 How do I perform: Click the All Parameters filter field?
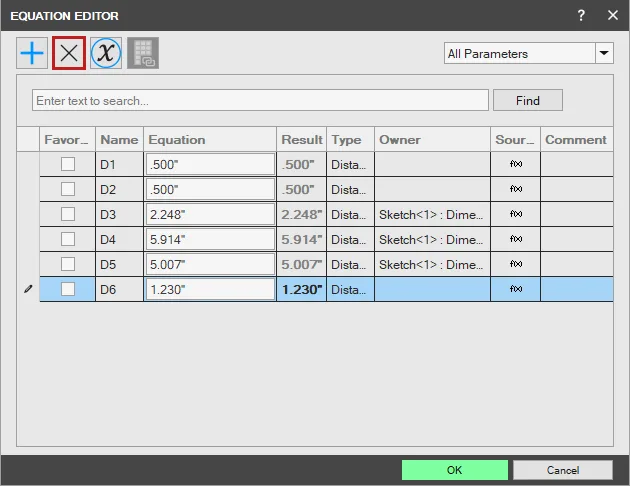pyautogui.click(x=520, y=53)
